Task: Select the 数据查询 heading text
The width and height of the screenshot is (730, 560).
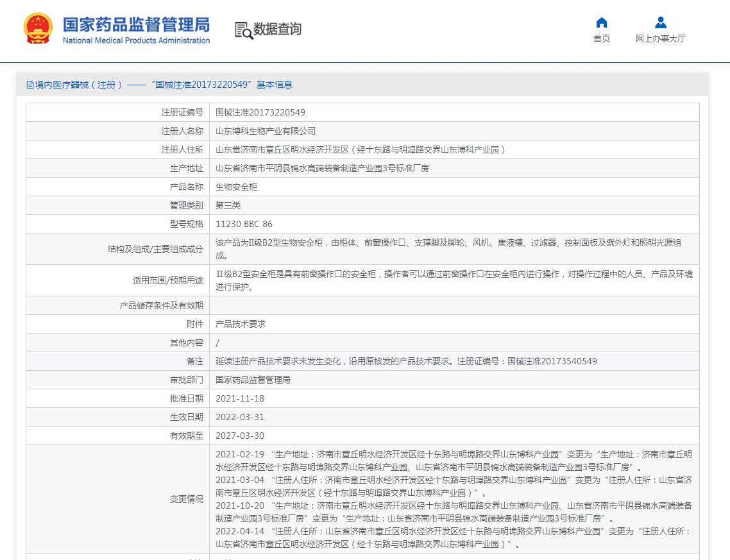Action: (x=277, y=30)
